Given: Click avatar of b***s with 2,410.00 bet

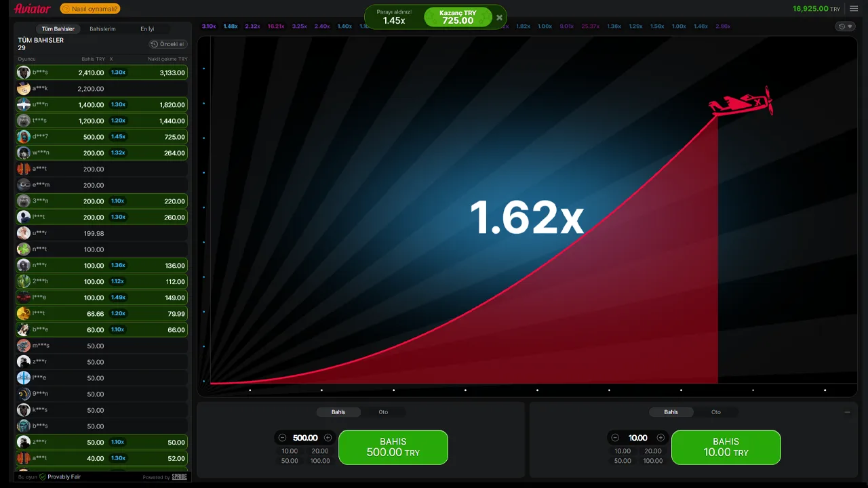Looking at the screenshot, I should 24,73.
